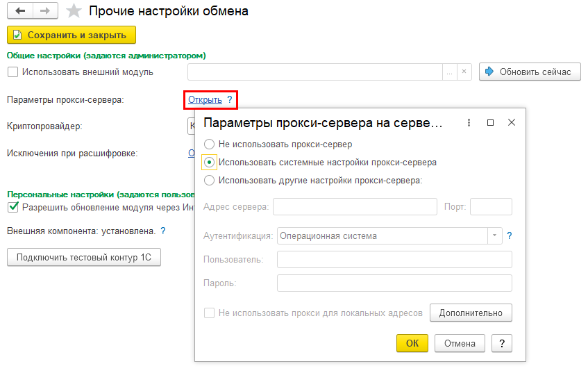
Task: Clear the external module field with X
Action: tap(464, 72)
